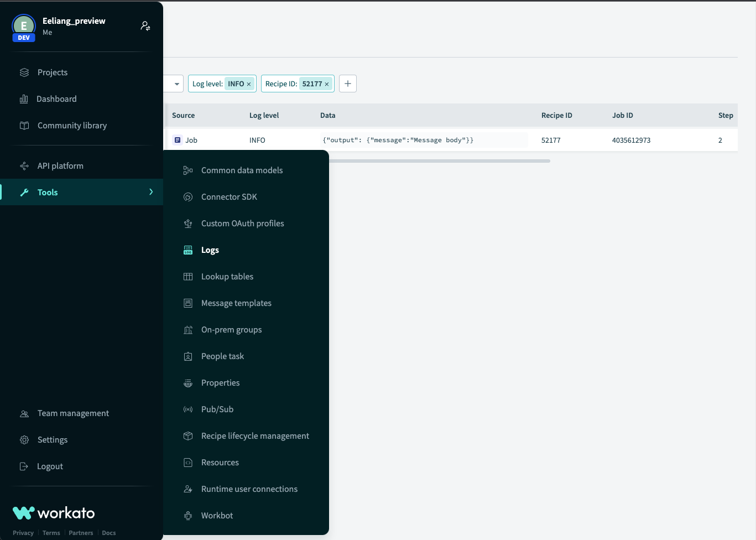Remove the Log level INFO filter
This screenshot has height=540, width=756.
pos(249,84)
